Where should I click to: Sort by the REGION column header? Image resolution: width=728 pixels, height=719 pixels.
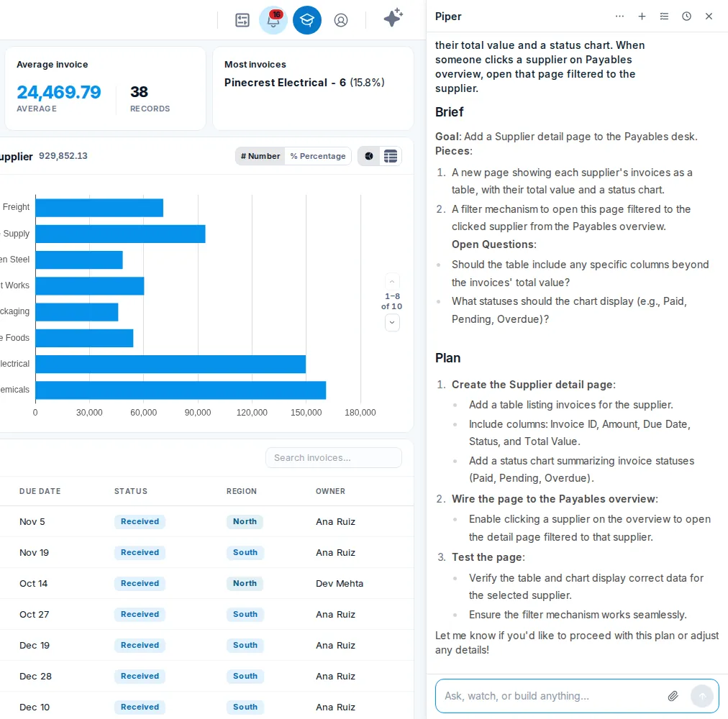(242, 491)
